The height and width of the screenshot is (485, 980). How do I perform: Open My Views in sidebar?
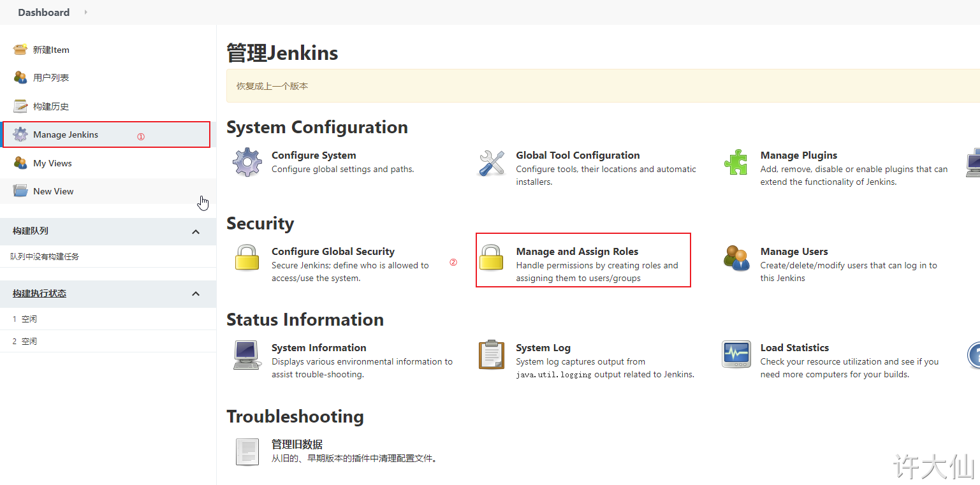52,163
